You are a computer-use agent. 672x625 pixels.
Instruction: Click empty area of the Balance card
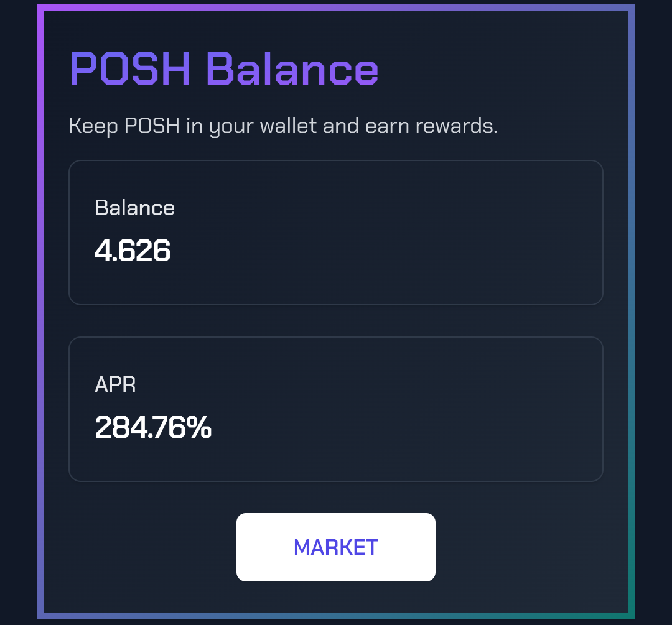tap(386, 233)
